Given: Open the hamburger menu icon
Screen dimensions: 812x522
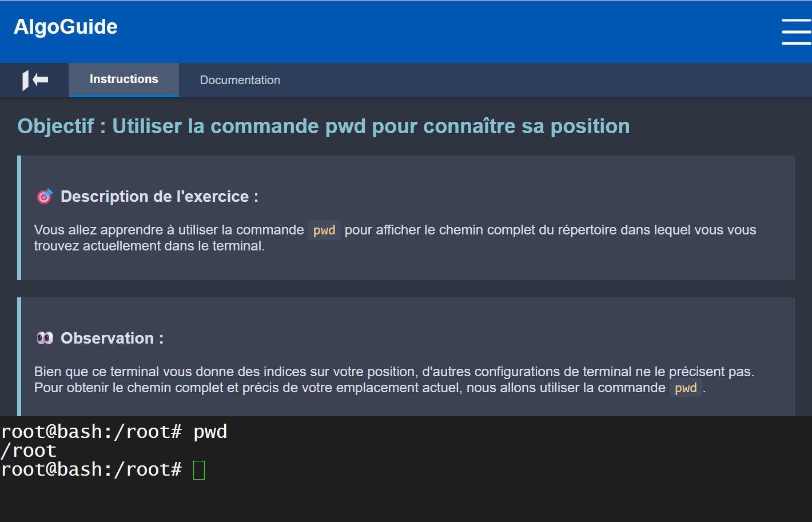Looking at the screenshot, I should (796, 31).
